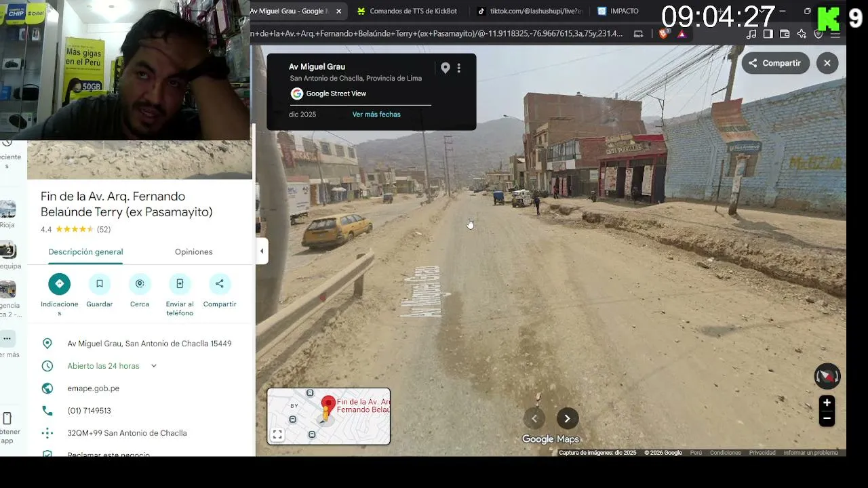Click the phone number (01) 7149513
The width and height of the screenshot is (868, 488).
pyautogui.click(x=89, y=411)
